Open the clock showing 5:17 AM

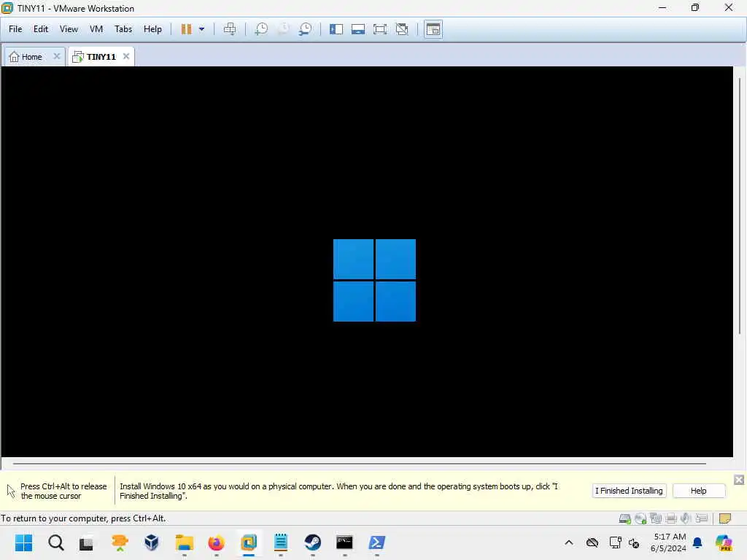[669, 542]
